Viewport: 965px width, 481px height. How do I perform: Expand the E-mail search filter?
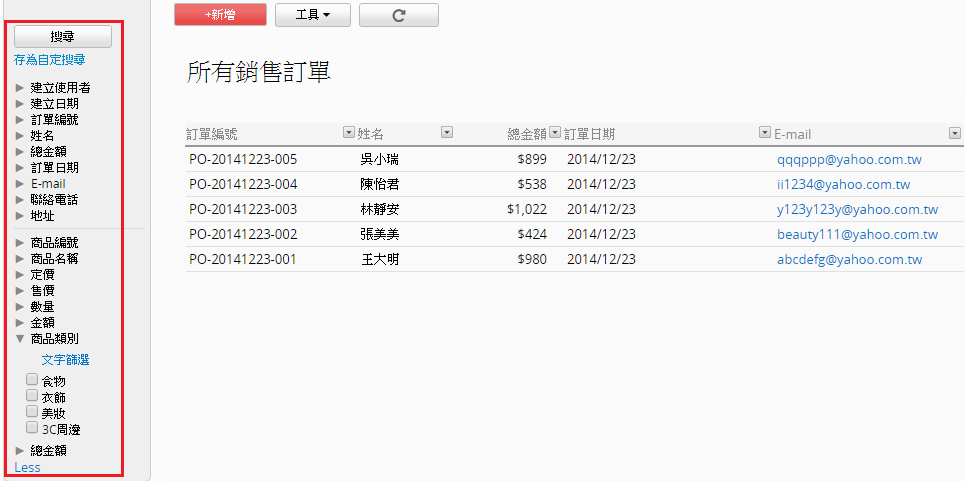coord(20,184)
